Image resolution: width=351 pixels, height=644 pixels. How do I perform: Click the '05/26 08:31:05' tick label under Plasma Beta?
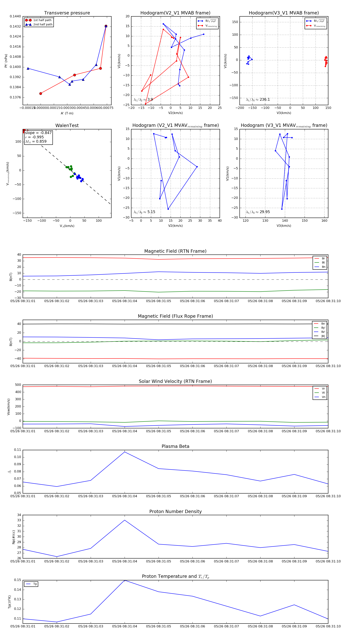point(159,496)
